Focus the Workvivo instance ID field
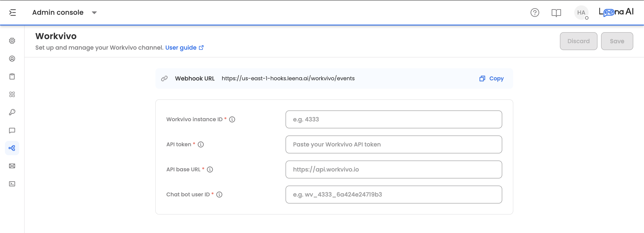Image resolution: width=644 pixels, height=233 pixels. point(394,119)
